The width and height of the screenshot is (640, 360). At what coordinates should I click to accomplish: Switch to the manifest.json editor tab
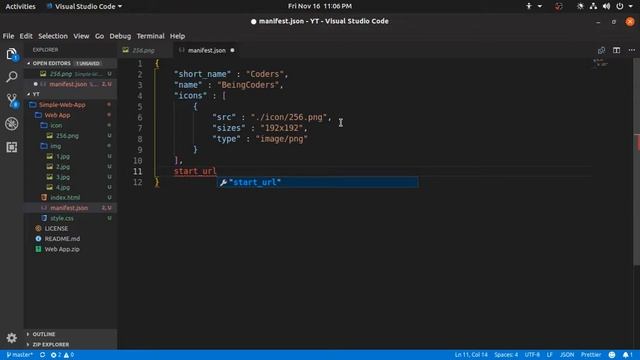tap(207, 50)
